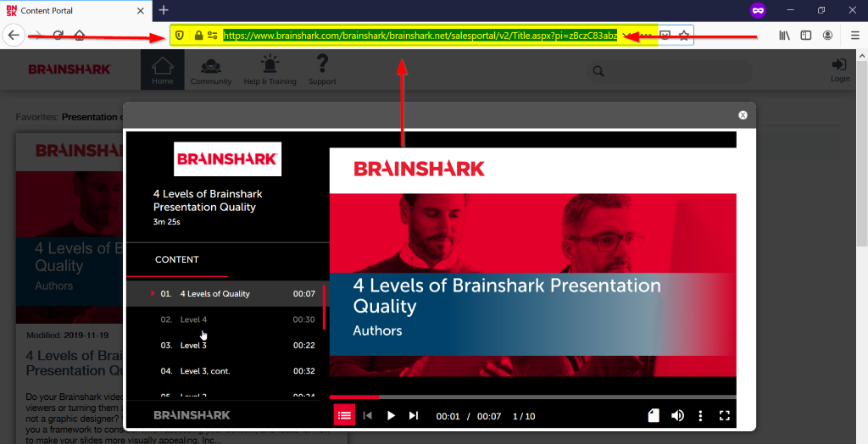Open the slide notes icon
This screenshot has width=868, height=444.
point(654,416)
